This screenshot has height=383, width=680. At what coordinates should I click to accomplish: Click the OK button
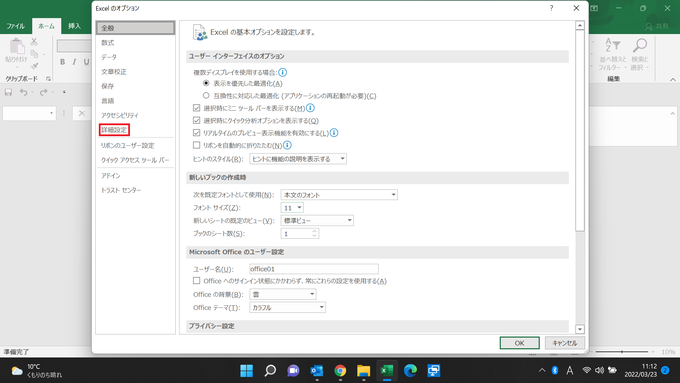pos(520,343)
